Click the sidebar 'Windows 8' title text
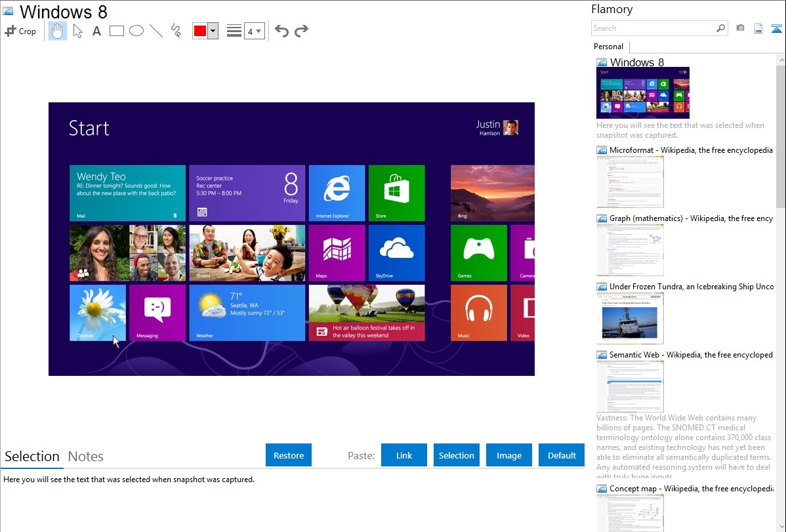 [636, 62]
